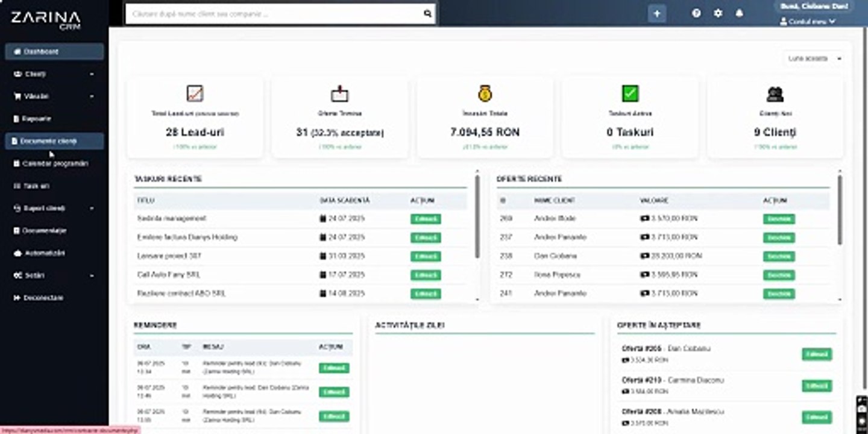Screen dimensions: 868x434
Task: Click the 9 Clienți value
Action: [775, 132]
